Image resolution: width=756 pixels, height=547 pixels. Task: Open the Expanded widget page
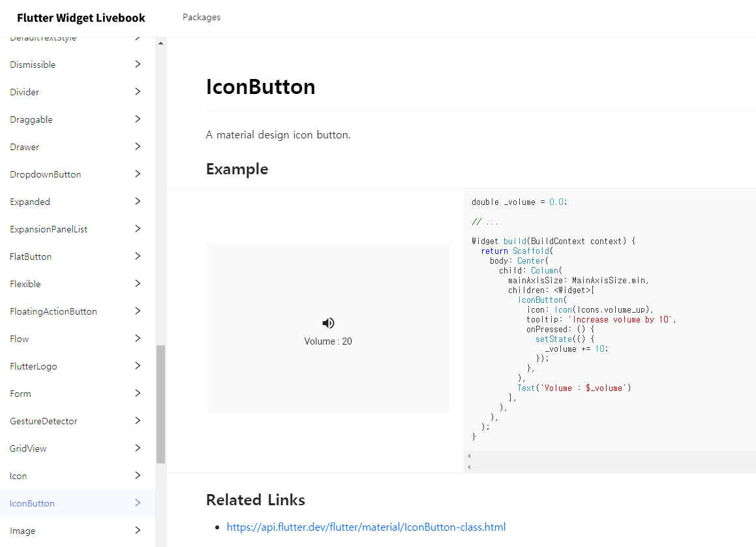coord(30,202)
